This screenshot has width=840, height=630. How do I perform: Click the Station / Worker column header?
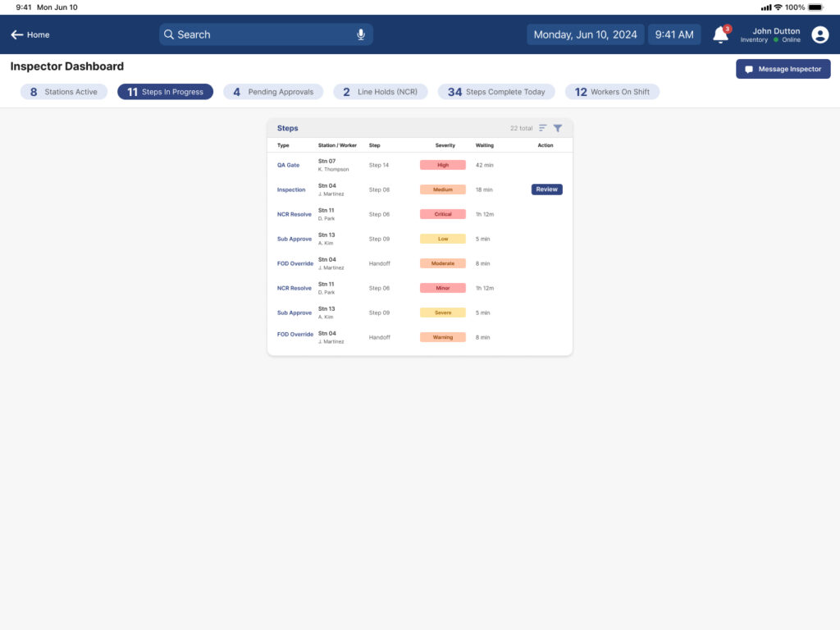[x=337, y=146]
